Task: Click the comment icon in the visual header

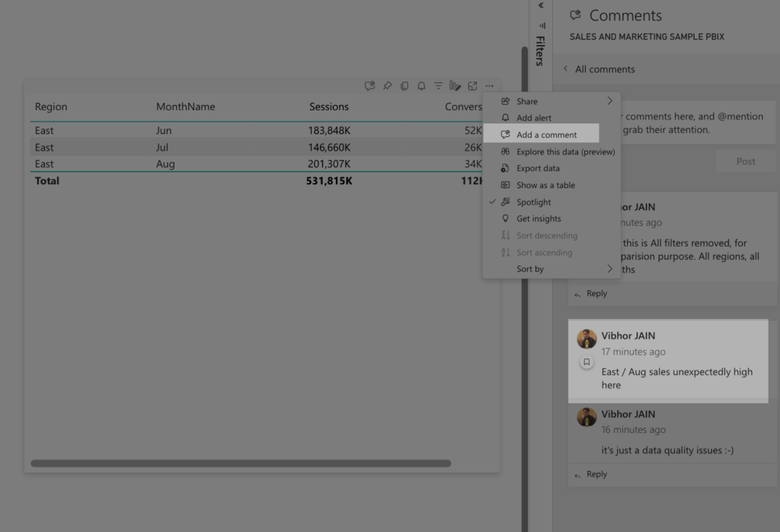Action: pos(369,86)
